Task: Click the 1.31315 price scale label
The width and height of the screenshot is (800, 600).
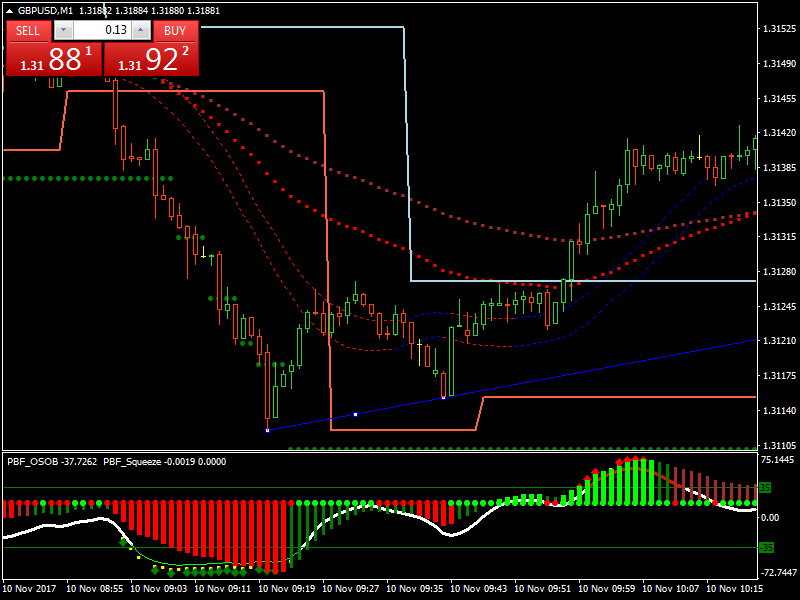Action: pos(779,237)
